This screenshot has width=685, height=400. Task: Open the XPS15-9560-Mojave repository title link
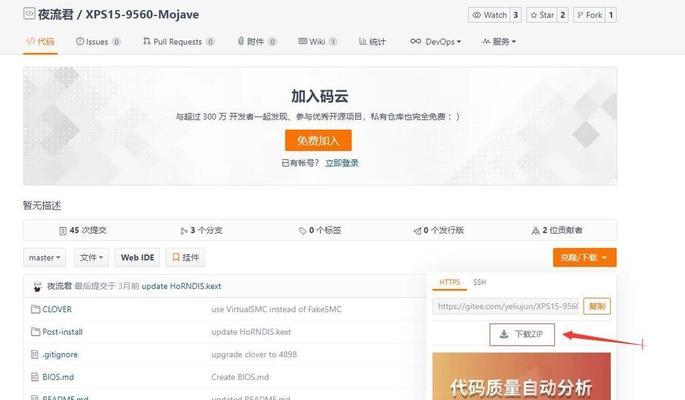pyautogui.click(x=142, y=14)
